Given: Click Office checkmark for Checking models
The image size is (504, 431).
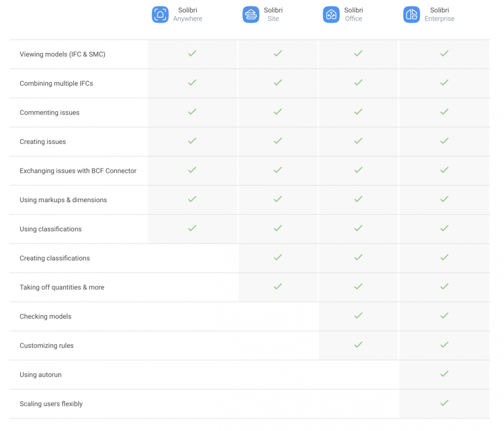Looking at the screenshot, I should coord(358,315).
